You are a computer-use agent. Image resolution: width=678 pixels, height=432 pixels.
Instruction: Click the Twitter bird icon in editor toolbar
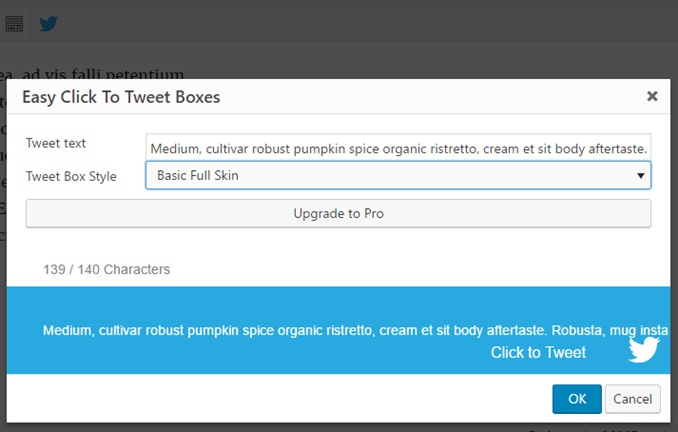(48, 23)
